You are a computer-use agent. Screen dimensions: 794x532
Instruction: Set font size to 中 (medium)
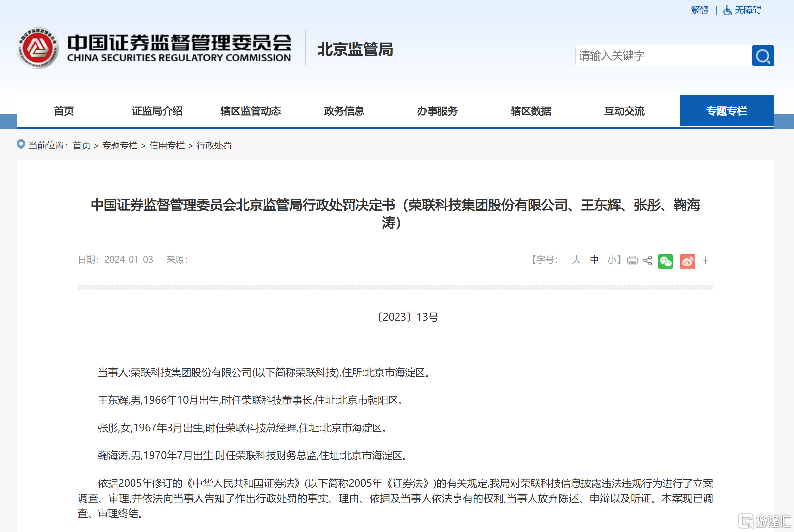coord(594,260)
